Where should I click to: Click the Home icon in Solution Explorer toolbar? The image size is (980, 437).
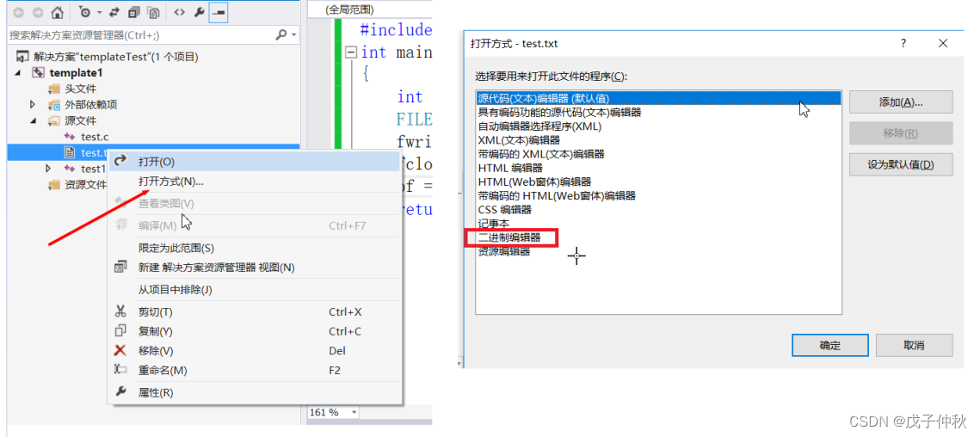coord(57,12)
